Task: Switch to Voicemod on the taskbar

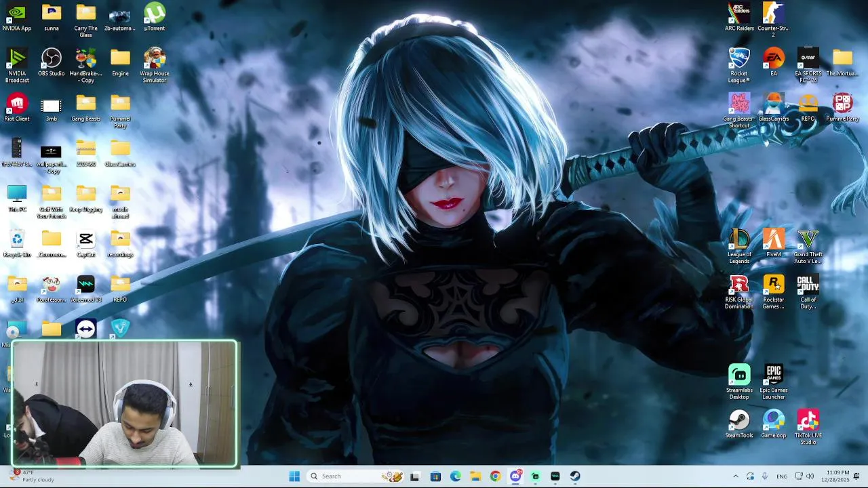Action: [x=555, y=476]
